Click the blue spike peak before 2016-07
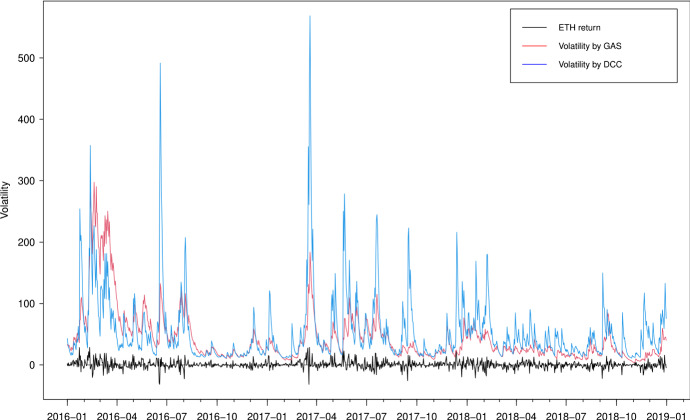690x420 pixels. (x=160, y=64)
